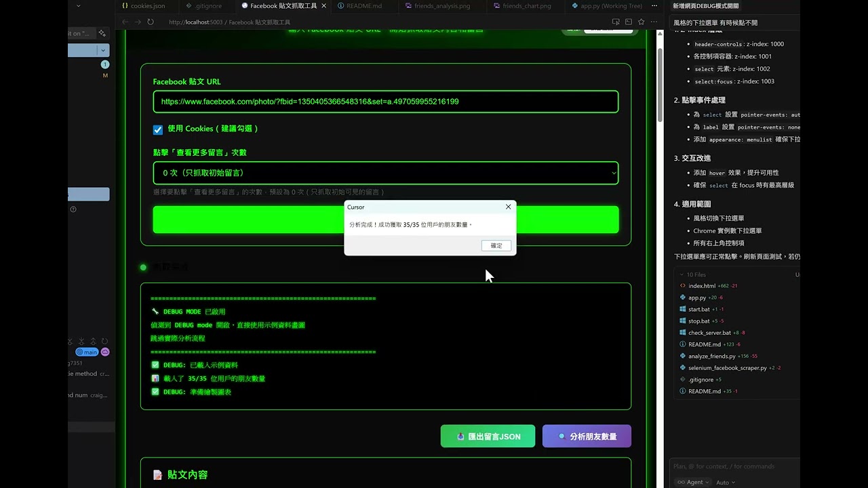Switch to the cookies.json tab

147,6
